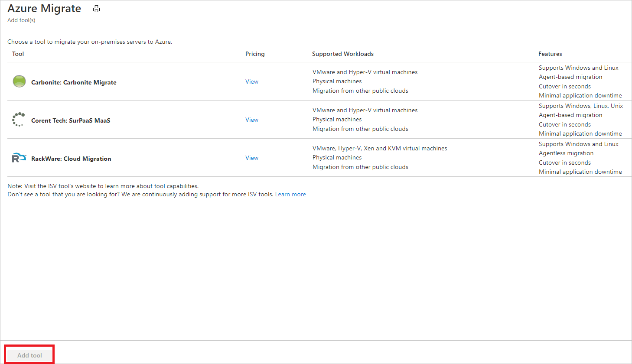The image size is (632, 364).
Task: Click the Pricing column header
Action: click(x=255, y=54)
